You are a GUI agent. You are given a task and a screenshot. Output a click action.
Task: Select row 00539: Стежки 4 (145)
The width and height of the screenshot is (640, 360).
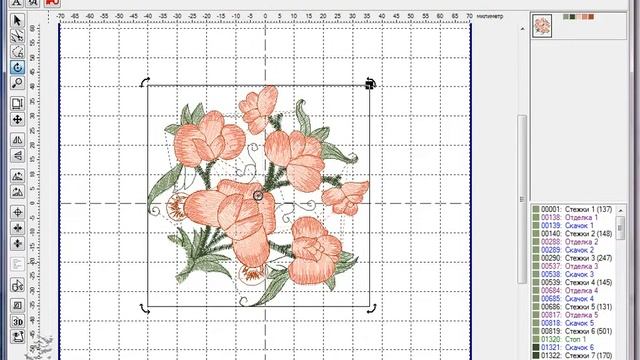point(573,282)
